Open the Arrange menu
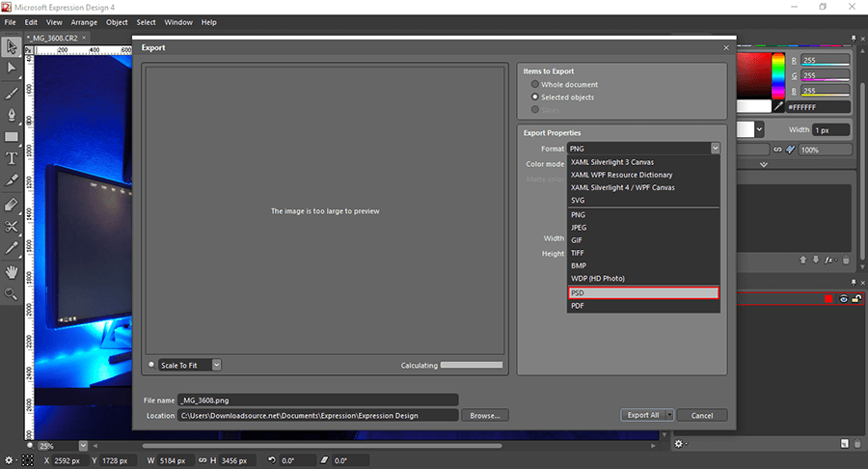 coord(84,22)
